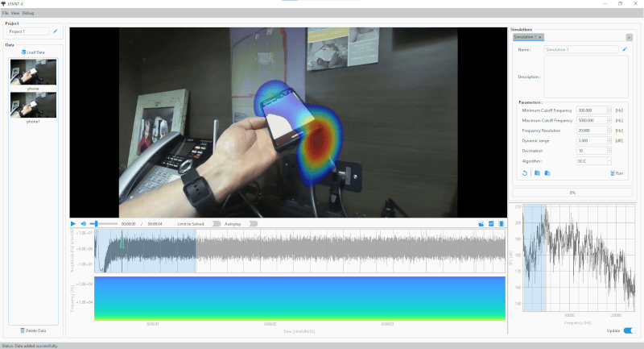The height and width of the screenshot is (349, 644).
Task: Decrease Maximum Cutoff Frequency with down arrow
Action: click(609, 122)
